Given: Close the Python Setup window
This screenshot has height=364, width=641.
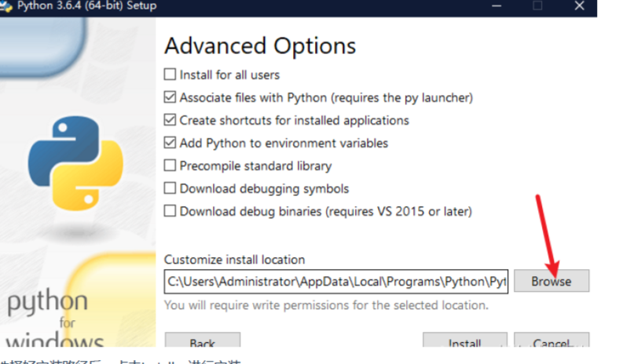Looking at the screenshot, I should 579,5.
